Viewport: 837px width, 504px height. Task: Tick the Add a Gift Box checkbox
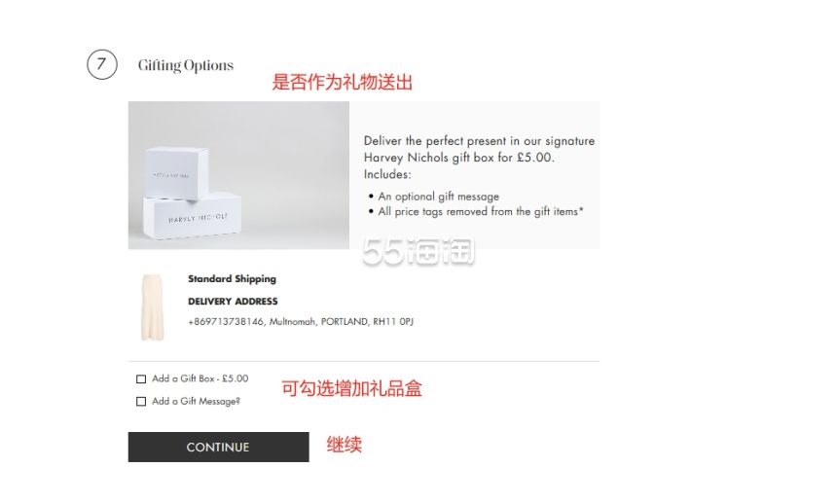(141, 379)
